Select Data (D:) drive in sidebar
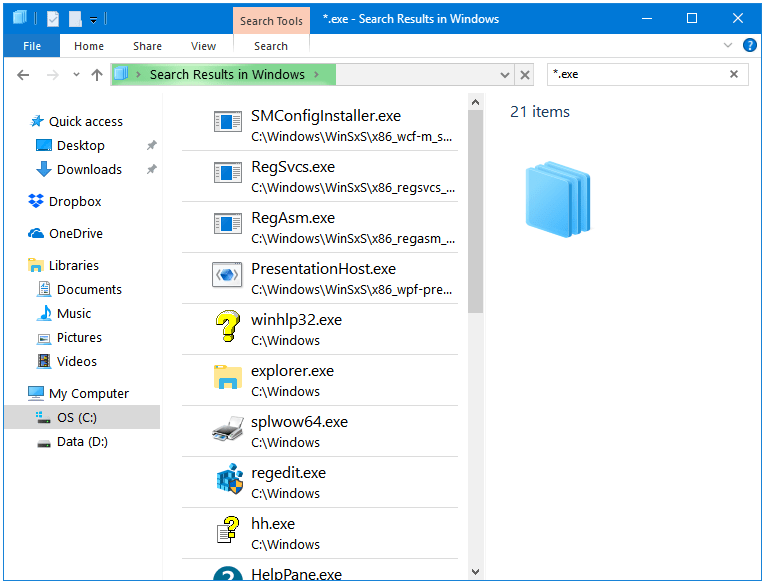This screenshot has width=765, height=584. (x=82, y=442)
